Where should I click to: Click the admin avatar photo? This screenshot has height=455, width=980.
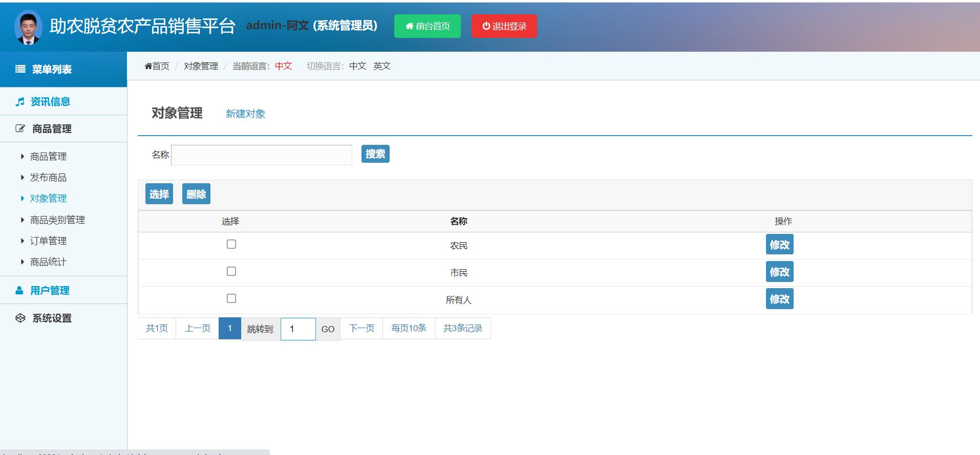[28, 27]
